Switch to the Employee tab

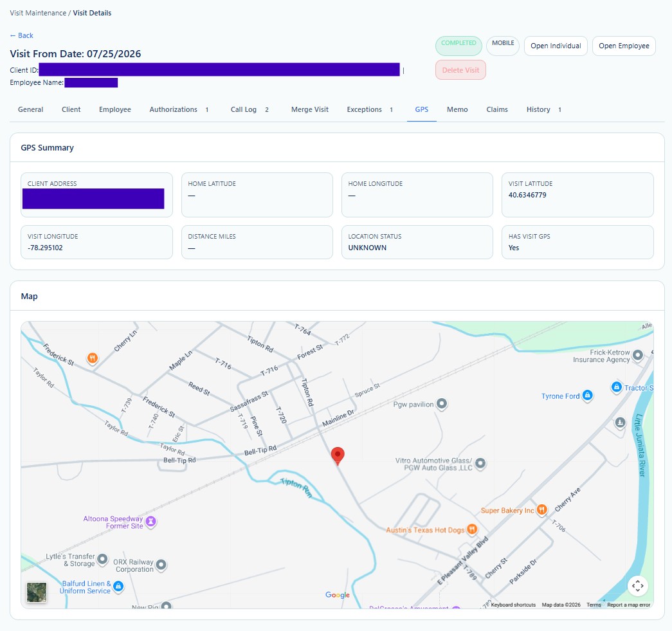[x=115, y=109]
